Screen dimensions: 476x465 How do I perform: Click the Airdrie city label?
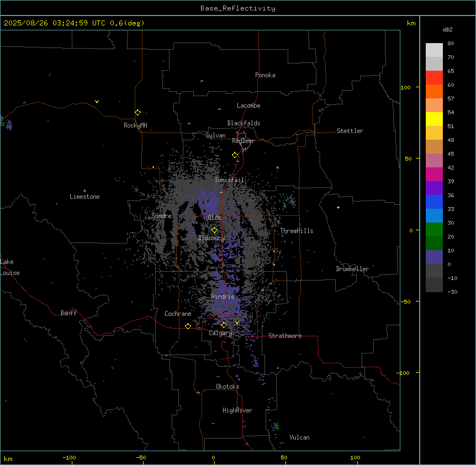223,297
